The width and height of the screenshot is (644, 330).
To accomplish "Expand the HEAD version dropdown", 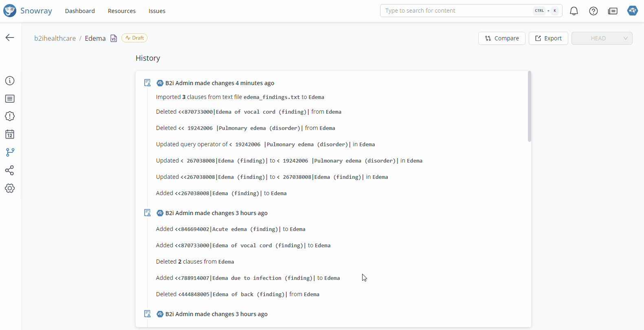I will pyautogui.click(x=602, y=38).
